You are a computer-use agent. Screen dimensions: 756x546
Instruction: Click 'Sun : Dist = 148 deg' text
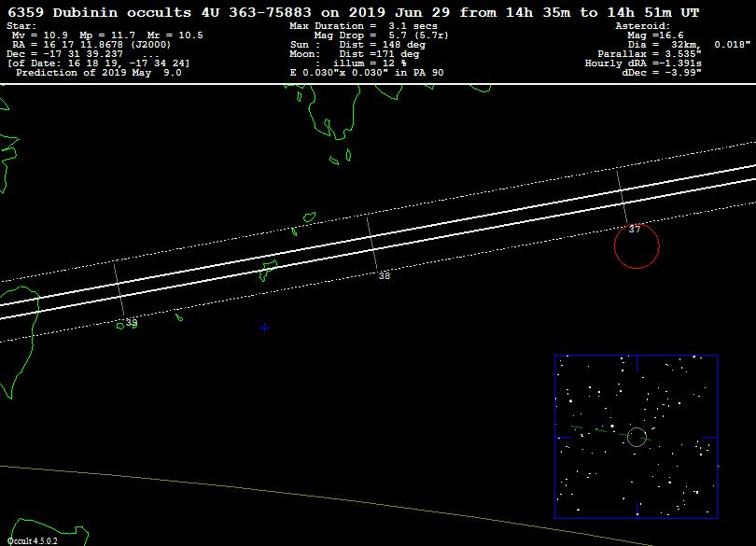point(357,45)
